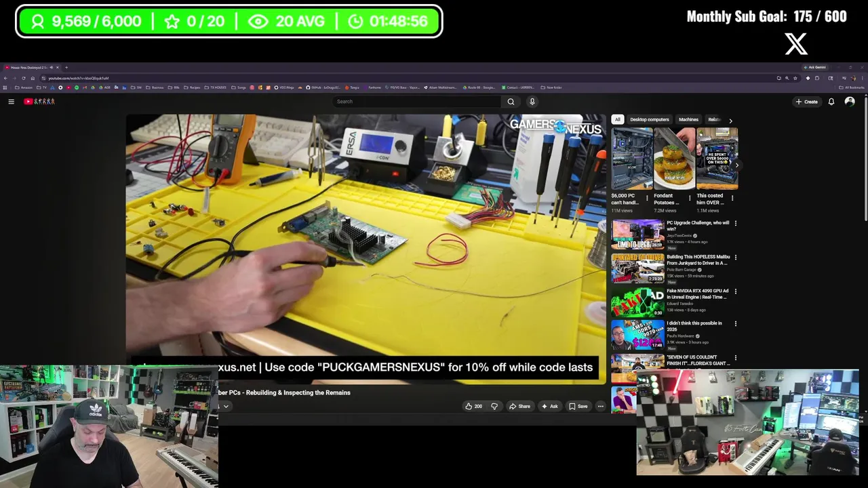Like the video with thumbs up

[x=473, y=406]
